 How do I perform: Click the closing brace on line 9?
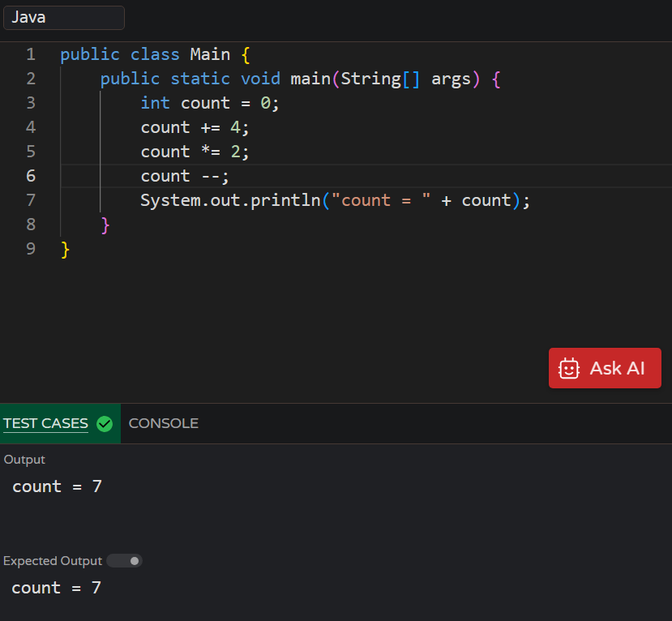click(x=64, y=248)
